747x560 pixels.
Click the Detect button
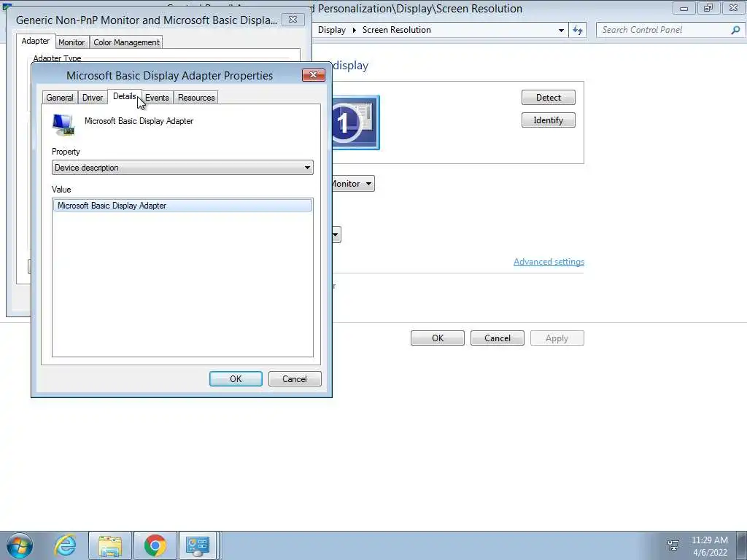pos(549,98)
